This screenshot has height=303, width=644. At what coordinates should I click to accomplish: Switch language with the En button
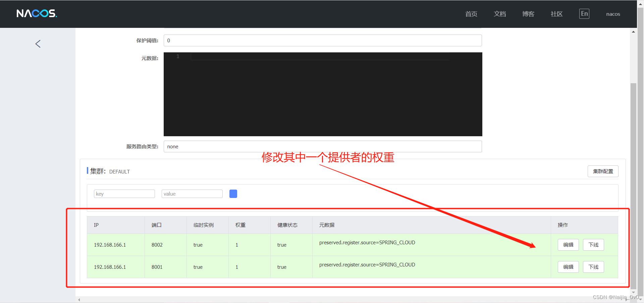pyautogui.click(x=584, y=14)
